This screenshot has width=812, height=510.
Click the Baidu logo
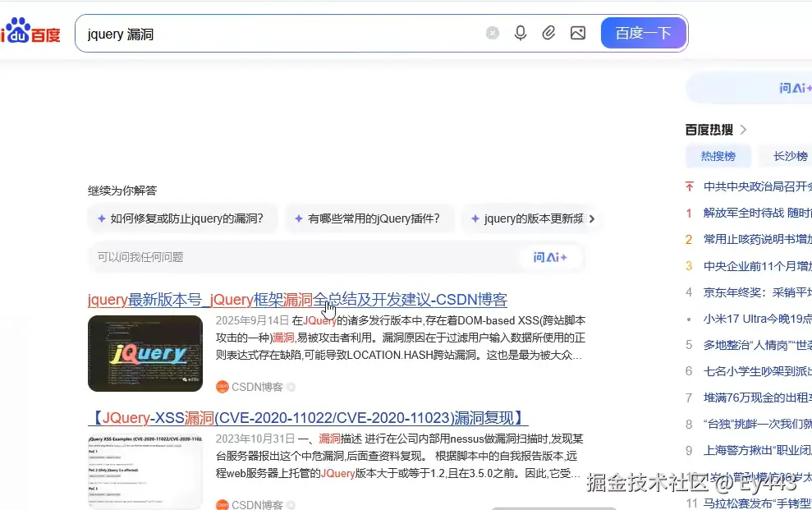tap(30, 31)
